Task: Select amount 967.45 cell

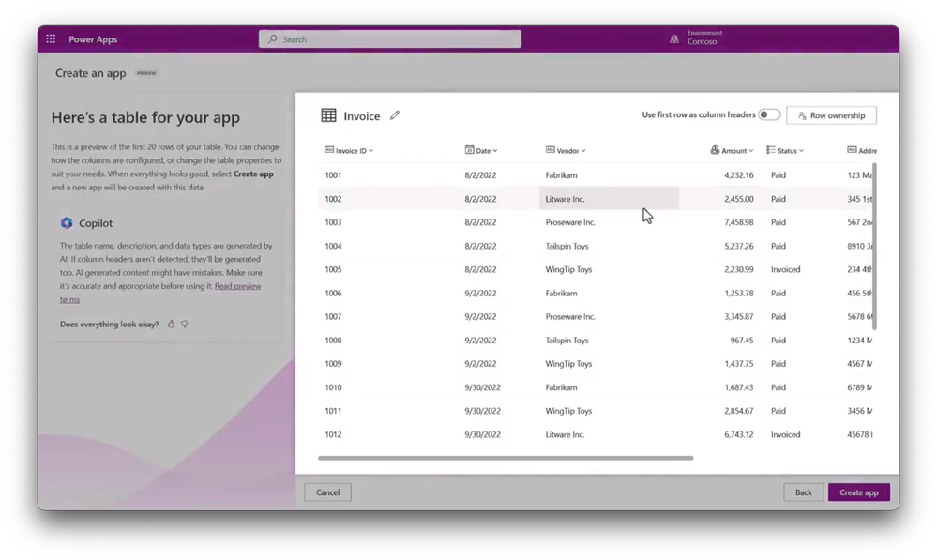Action: (x=742, y=341)
